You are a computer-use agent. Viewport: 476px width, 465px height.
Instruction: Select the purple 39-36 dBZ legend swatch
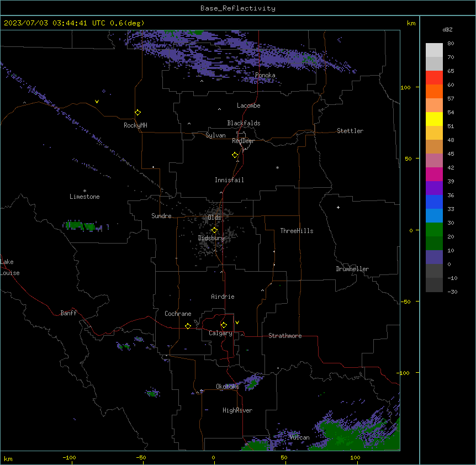point(434,188)
